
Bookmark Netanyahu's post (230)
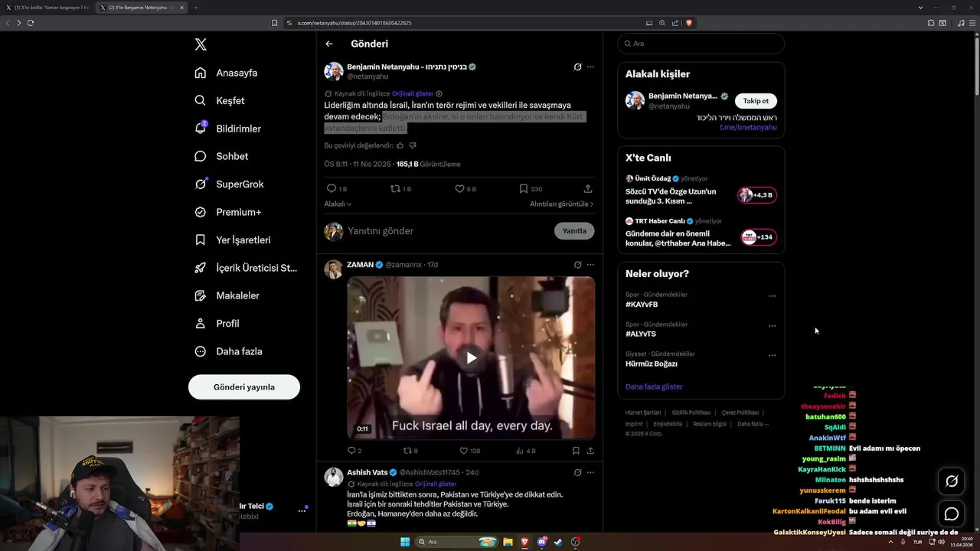531,188
